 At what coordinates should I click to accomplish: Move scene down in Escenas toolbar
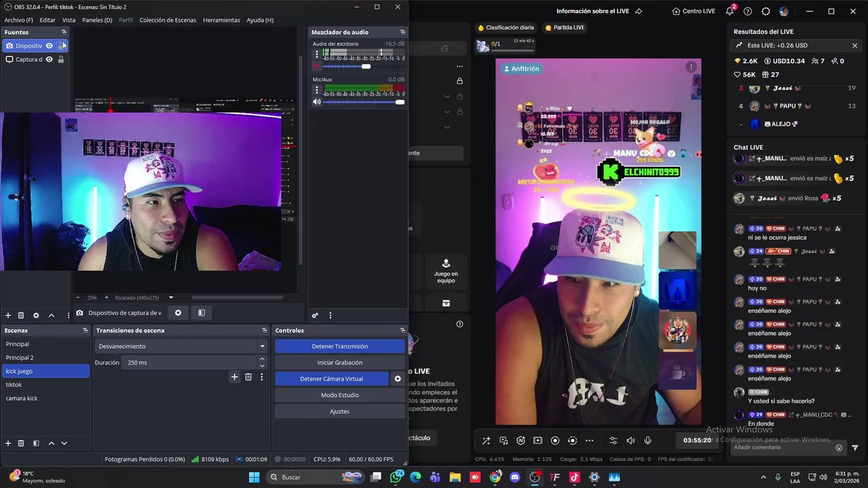(64, 443)
